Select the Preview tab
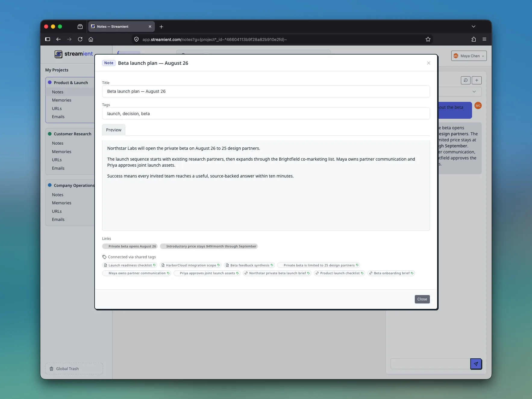The image size is (532, 399). coord(114,130)
